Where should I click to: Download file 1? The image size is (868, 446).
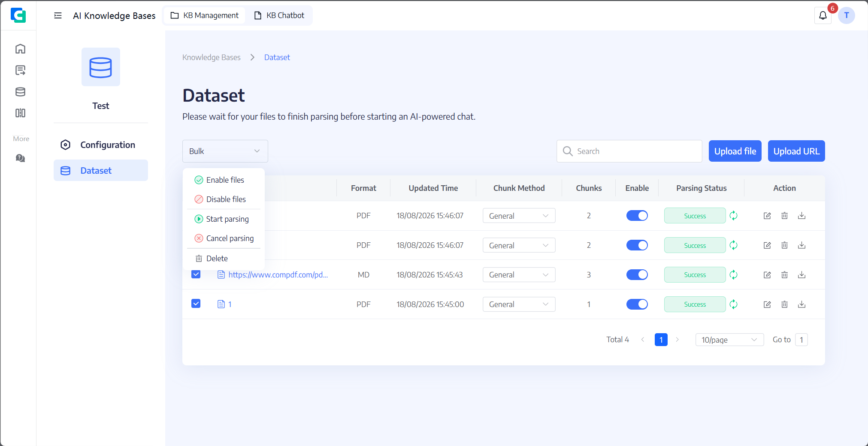coord(801,304)
